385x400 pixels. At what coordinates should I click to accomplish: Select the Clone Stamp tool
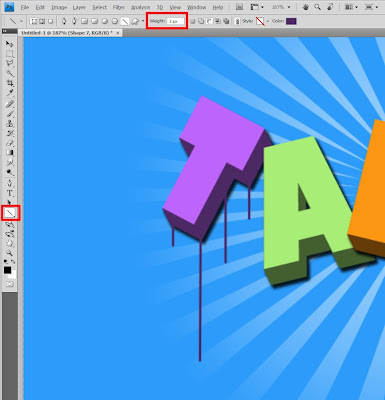pyautogui.click(x=10, y=124)
